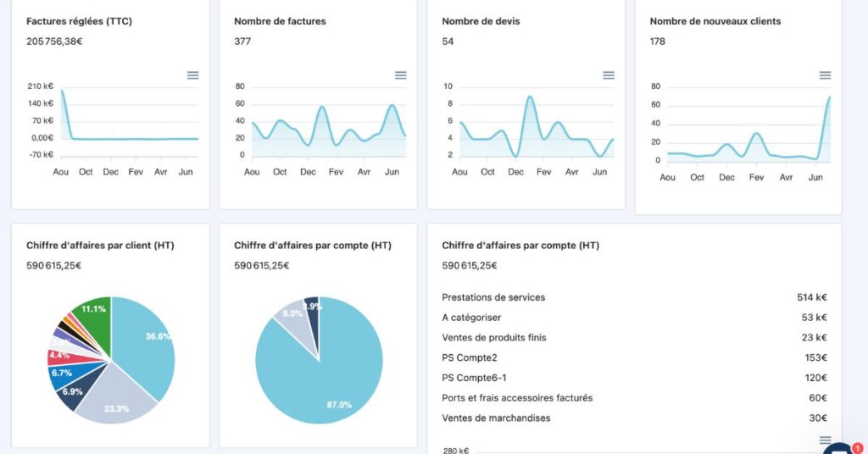The height and width of the screenshot is (454, 868).
Task: Select the 6.9% dark navy pie slice
Action: click(75, 391)
